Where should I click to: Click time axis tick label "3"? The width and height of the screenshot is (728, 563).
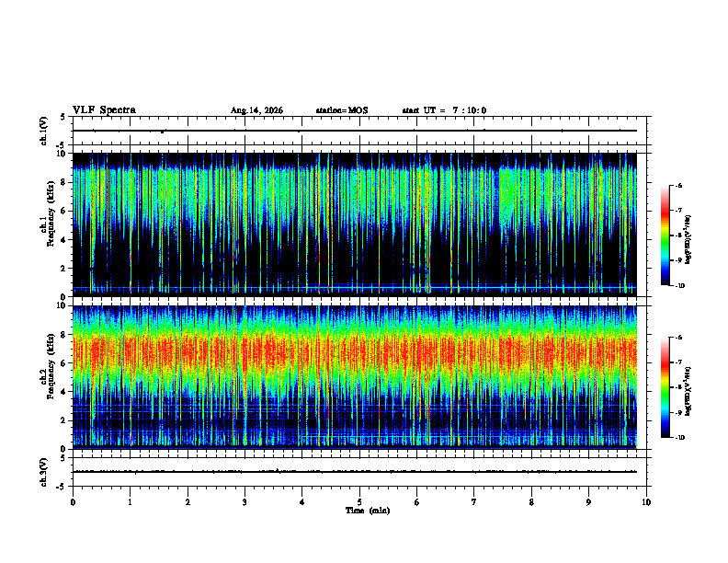click(245, 502)
